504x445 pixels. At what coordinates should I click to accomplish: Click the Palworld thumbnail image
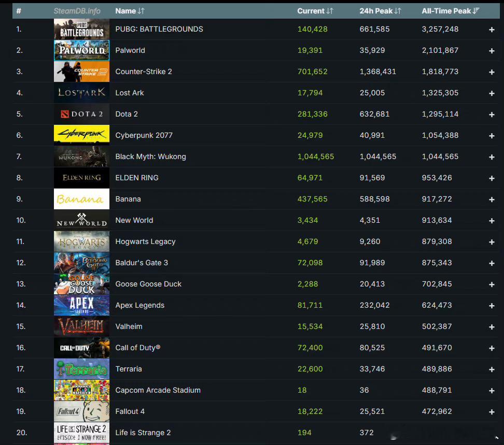tap(81, 50)
